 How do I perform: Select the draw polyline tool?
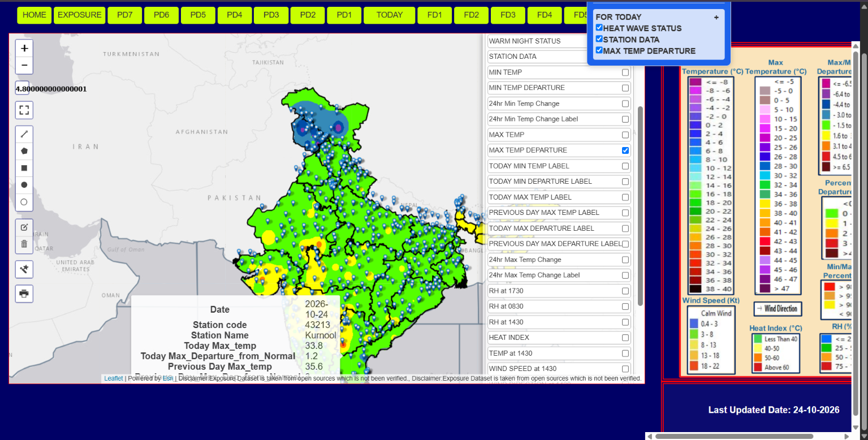(24, 135)
